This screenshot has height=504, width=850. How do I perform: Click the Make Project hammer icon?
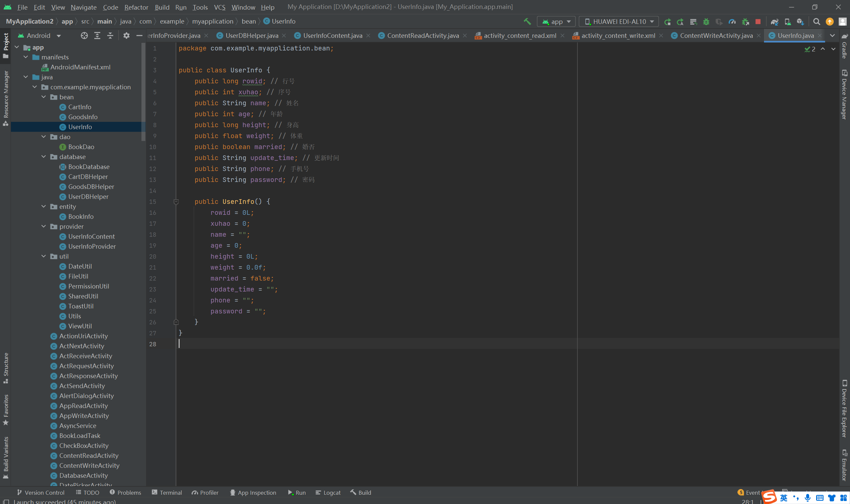527,21
